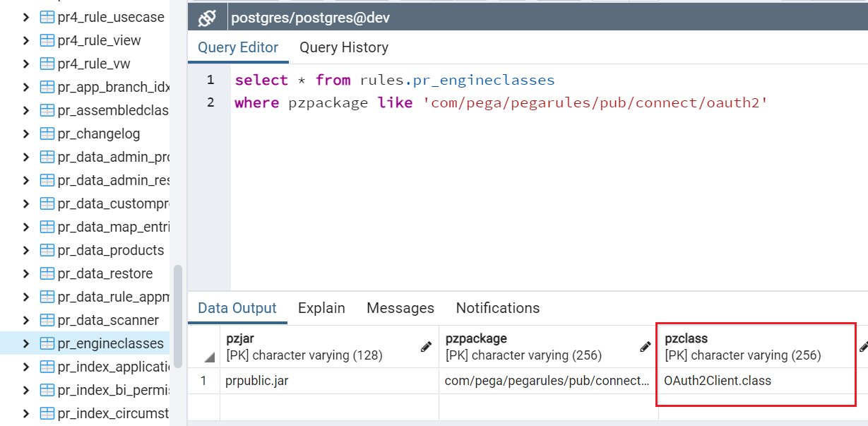Click the database connection plug icon

tap(206, 16)
